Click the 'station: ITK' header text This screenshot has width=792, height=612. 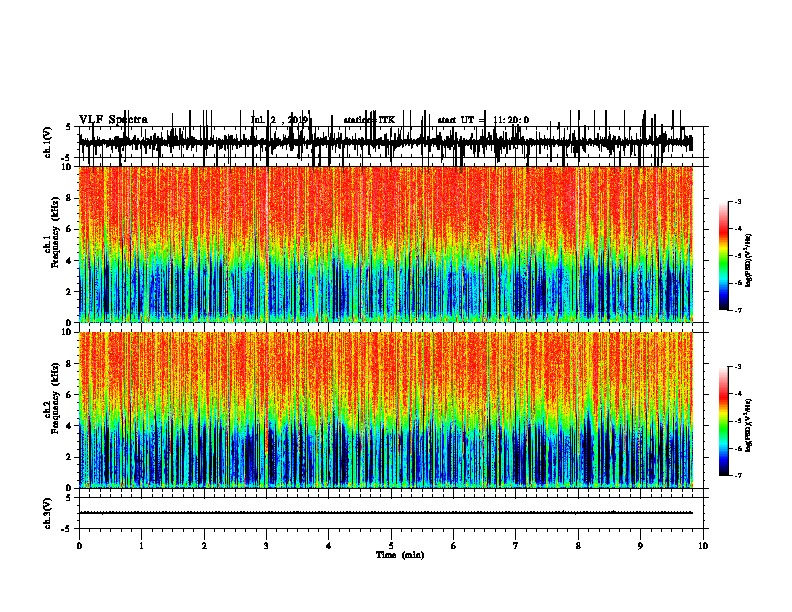(369, 120)
